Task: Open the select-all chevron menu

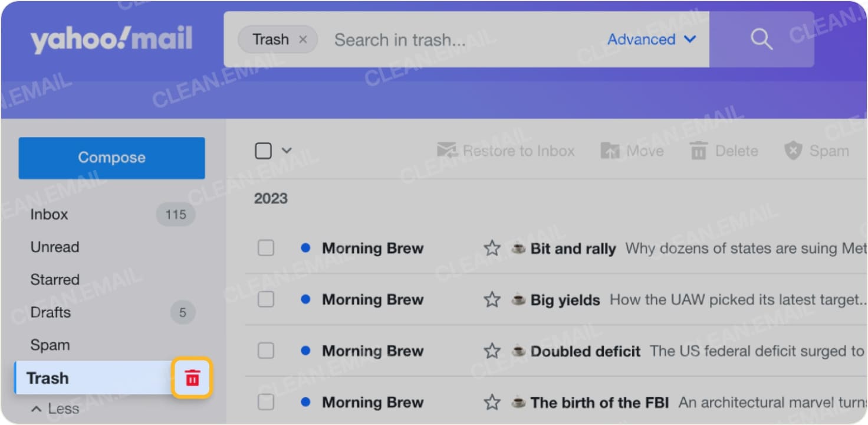Action: 287,151
